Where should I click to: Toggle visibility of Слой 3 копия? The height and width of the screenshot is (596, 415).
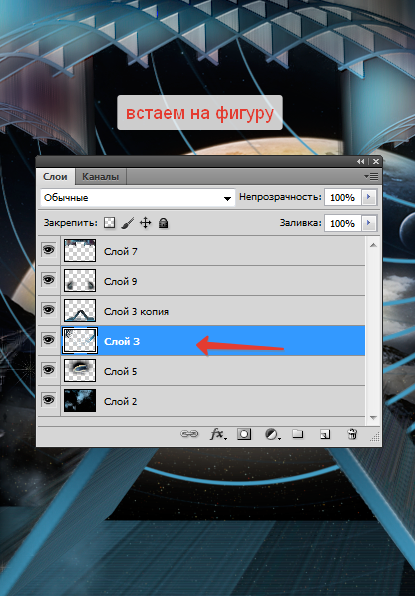49,310
